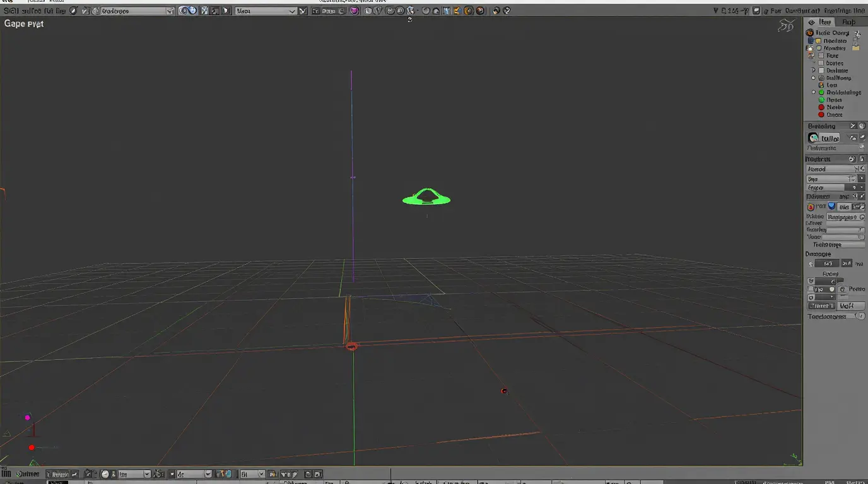Open the second dropdown in top toolbar

point(266,11)
